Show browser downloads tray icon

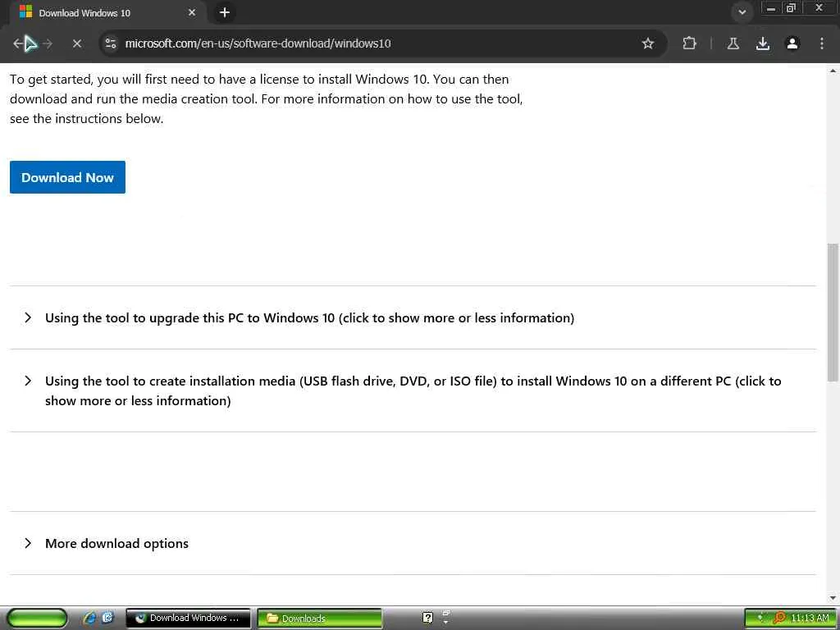[x=763, y=43]
